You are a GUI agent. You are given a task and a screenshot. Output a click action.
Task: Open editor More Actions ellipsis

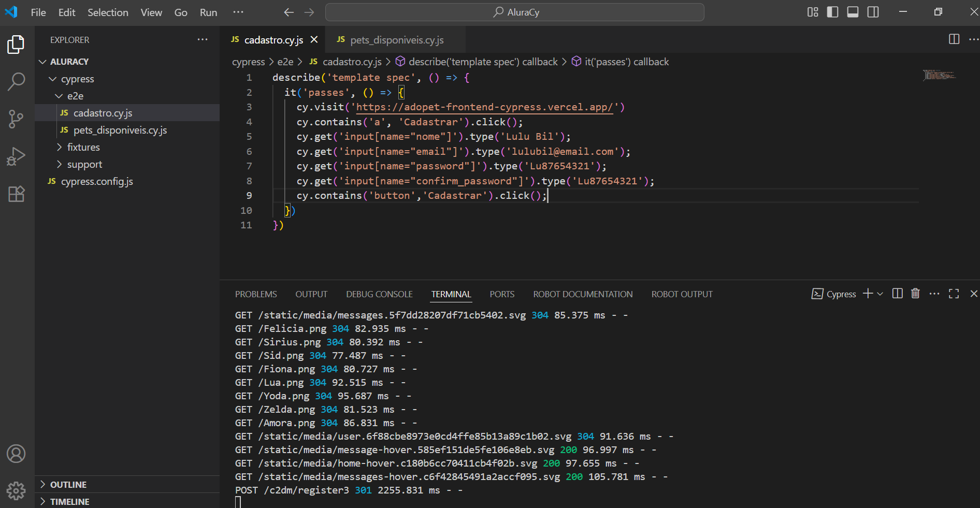point(973,39)
